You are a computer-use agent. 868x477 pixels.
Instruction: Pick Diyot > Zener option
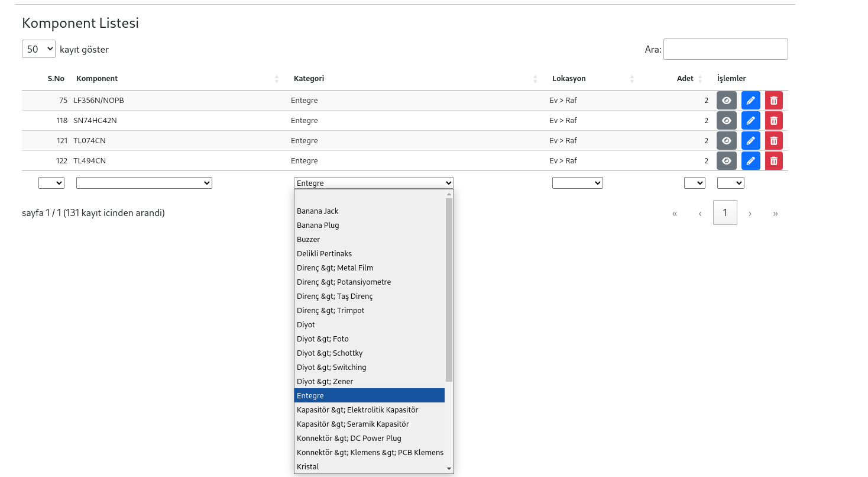(x=370, y=382)
